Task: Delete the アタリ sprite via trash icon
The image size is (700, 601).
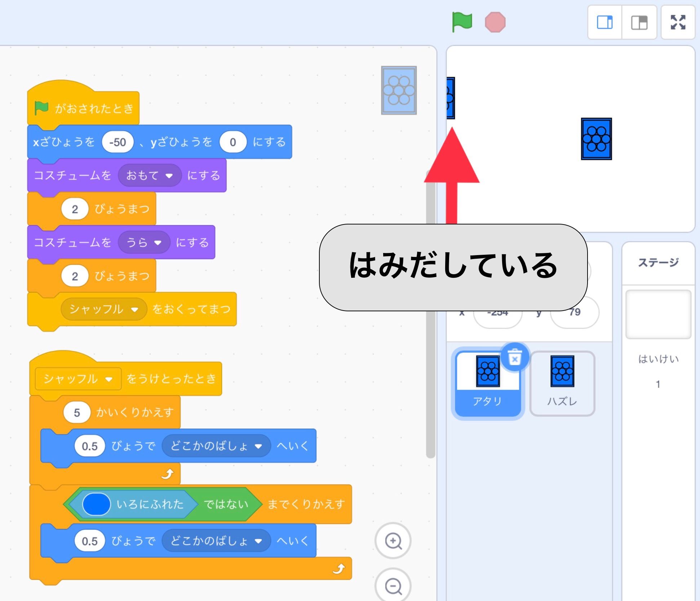Action: pyautogui.click(x=515, y=357)
